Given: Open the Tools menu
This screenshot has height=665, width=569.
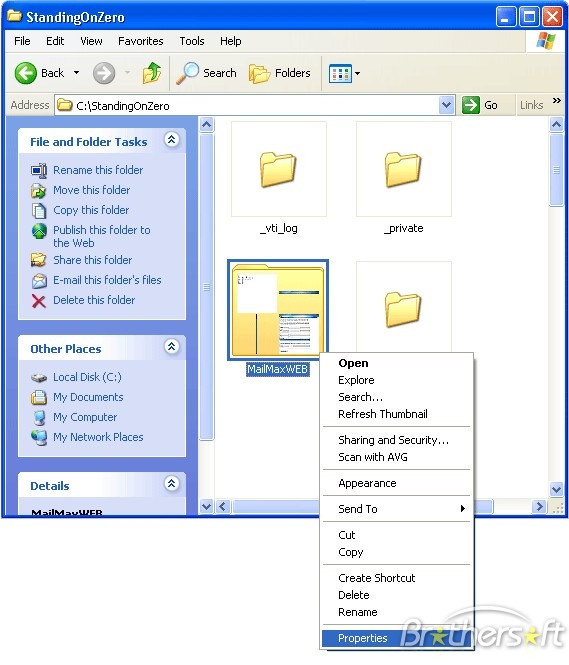Looking at the screenshot, I should [192, 41].
